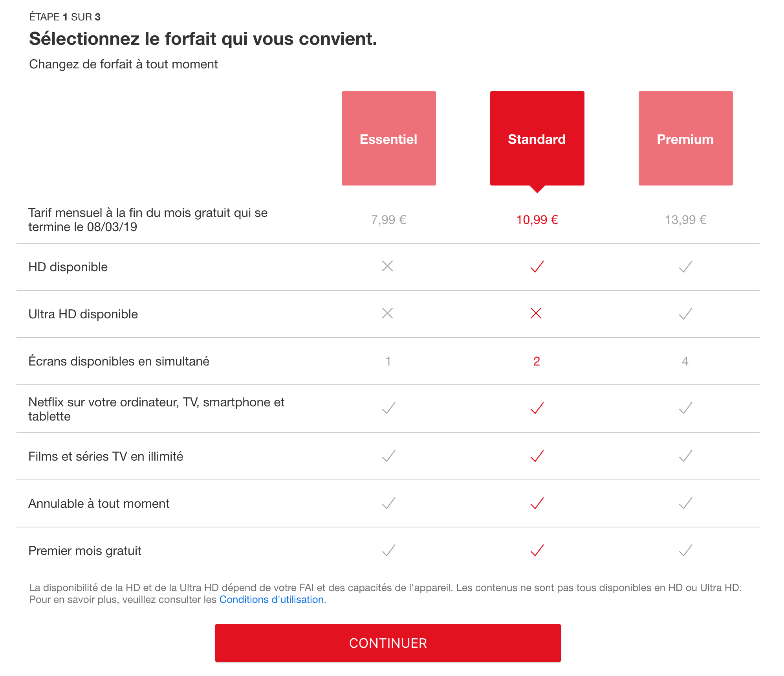Viewport: 784px width, 676px height.
Task: Select the Essentiel plan tile
Action: click(388, 138)
